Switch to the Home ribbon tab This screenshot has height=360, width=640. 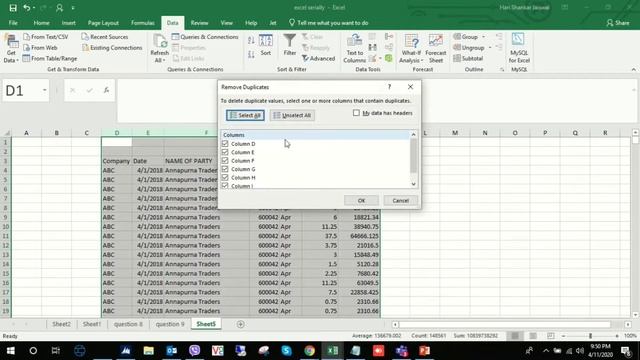tap(41, 23)
